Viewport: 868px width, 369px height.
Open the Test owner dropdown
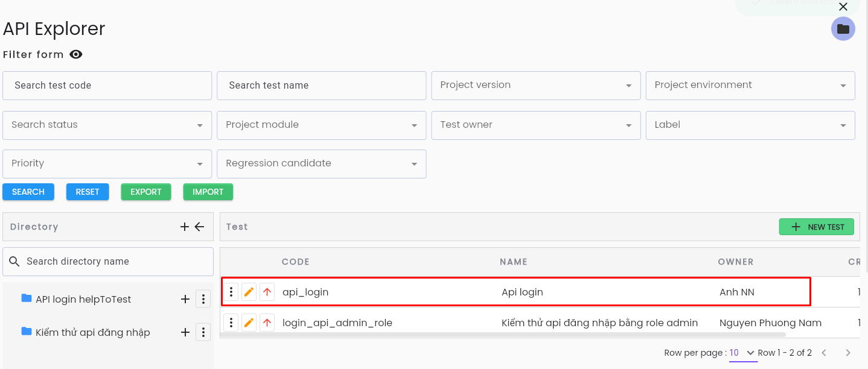coord(536,125)
